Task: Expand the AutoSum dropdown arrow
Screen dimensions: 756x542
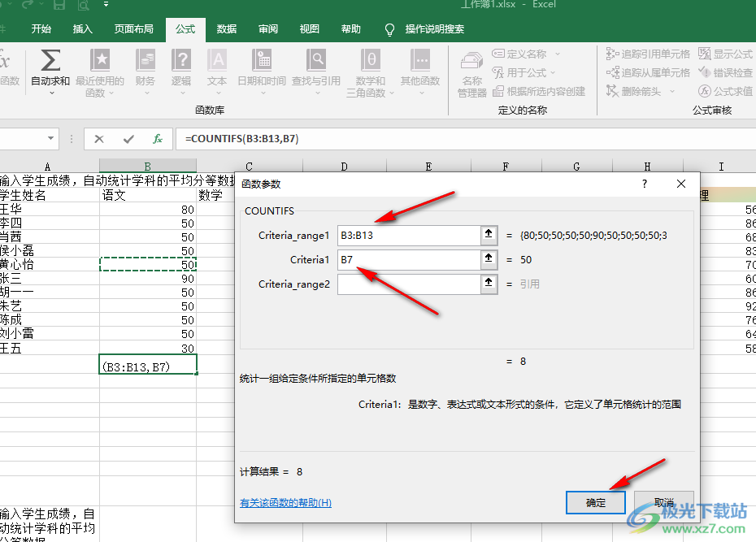Action: coord(51,93)
